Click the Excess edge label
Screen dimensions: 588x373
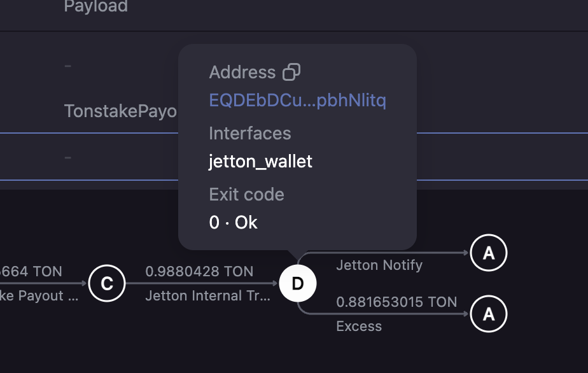[359, 326]
